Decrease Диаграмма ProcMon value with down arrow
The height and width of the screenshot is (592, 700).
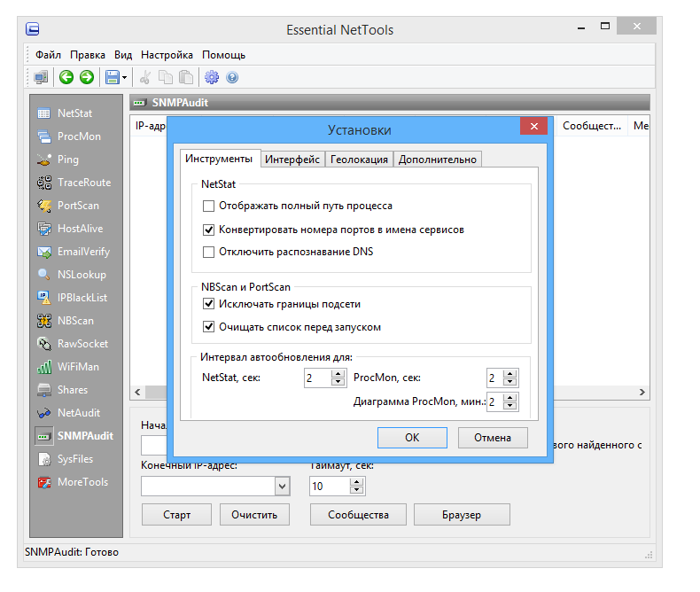tap(510, 405)
